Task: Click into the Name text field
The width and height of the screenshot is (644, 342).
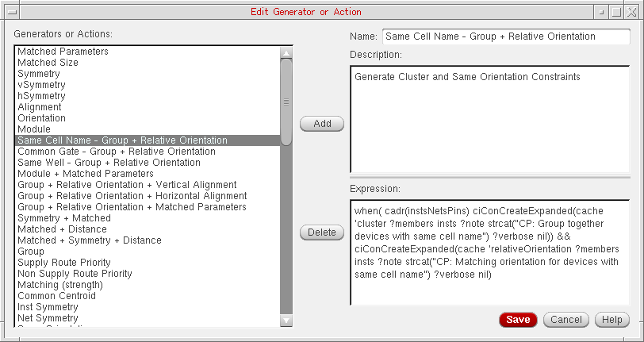Action: tap(494, 37)
